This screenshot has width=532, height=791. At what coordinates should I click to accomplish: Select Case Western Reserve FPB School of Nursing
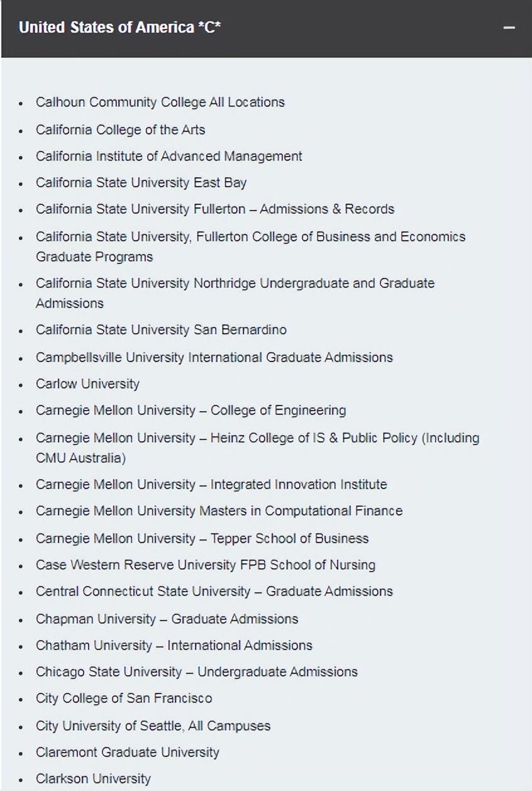point(205,565)
